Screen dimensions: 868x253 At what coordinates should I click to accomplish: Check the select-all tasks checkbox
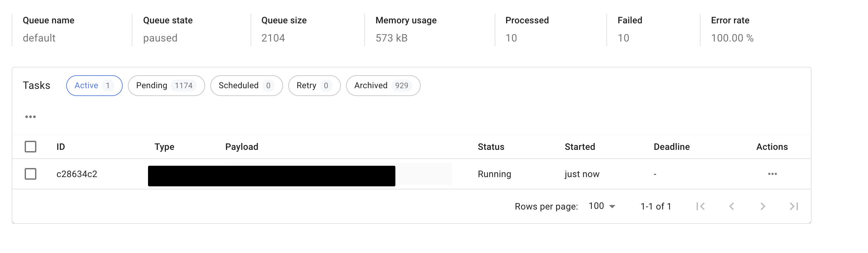click(x=30, y=147)
